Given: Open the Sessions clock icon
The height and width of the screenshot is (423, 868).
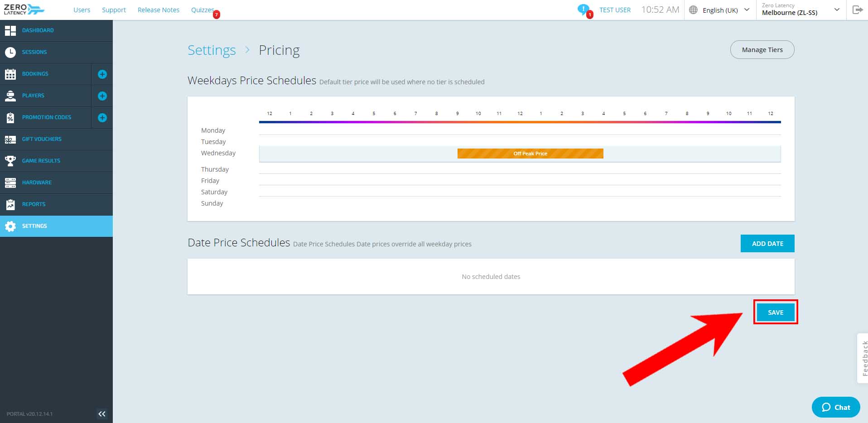Looking at the screenshot, I should 10,52.
